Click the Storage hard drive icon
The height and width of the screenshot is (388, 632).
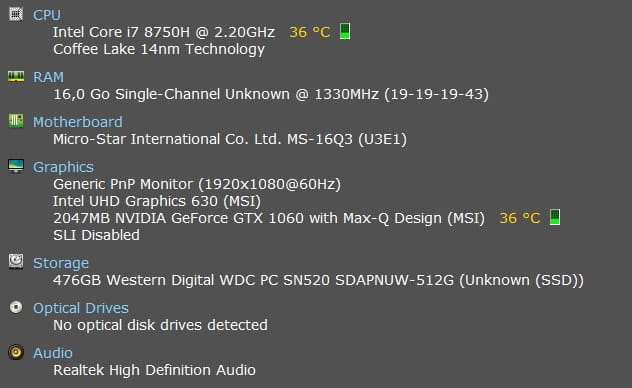point(16,261)
